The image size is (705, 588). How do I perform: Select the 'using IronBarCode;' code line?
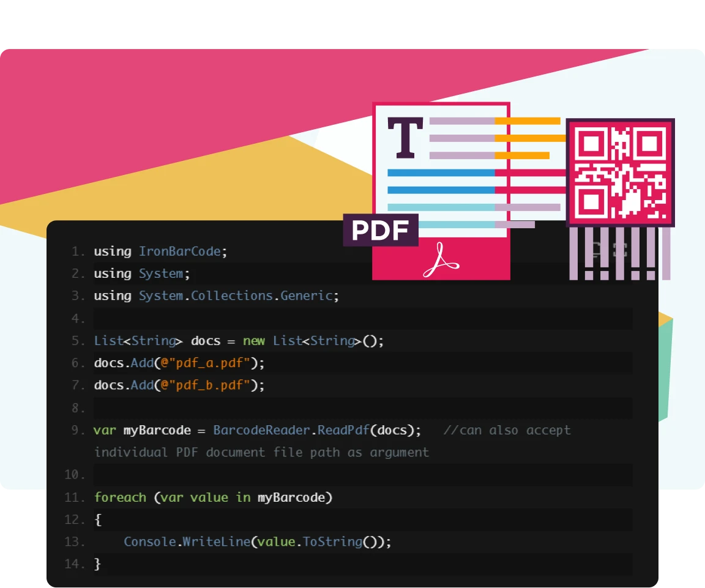[x=160, y=251]
